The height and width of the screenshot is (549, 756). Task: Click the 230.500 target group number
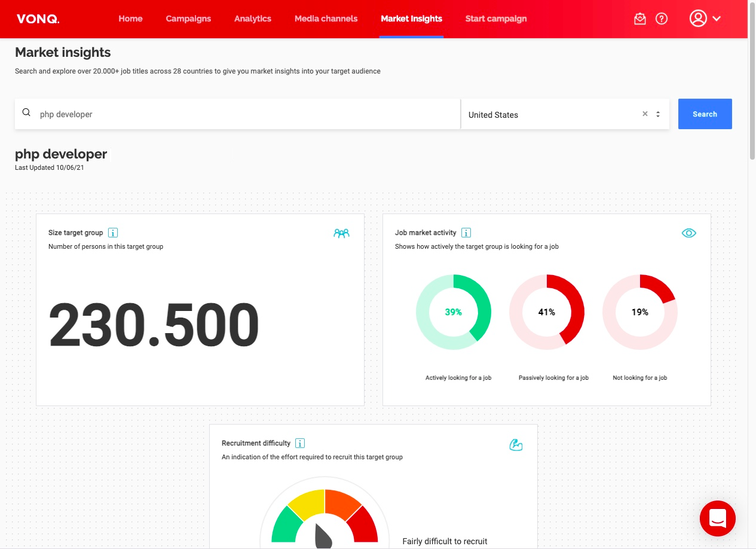click(154, 325)
